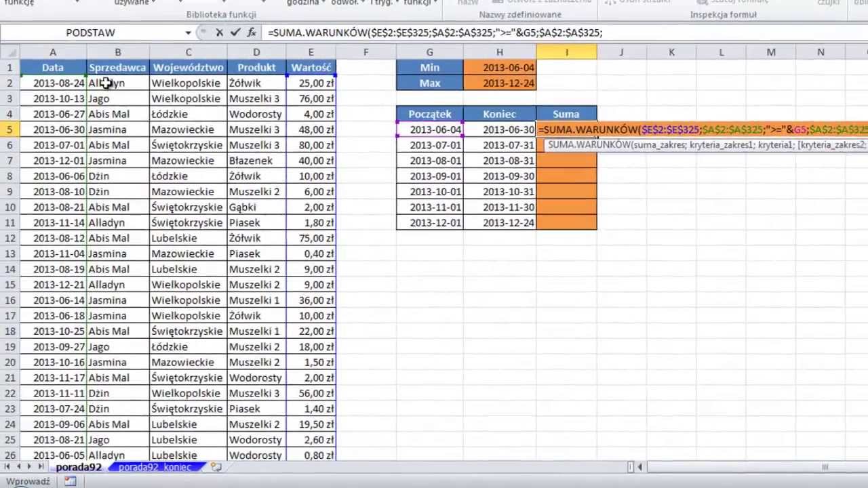Click the horizontal scrollbar thumb

(x=825, y=467)
